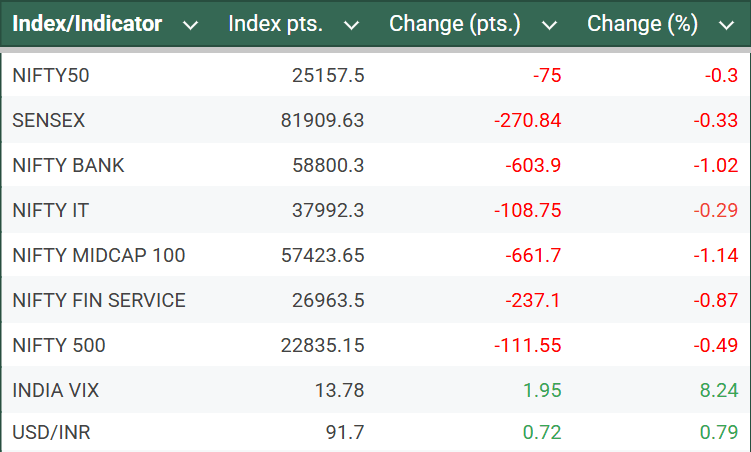Open the Change (pts.) column chevron
The height and width of the screenshot is (452, 751).
pos(549,25)
